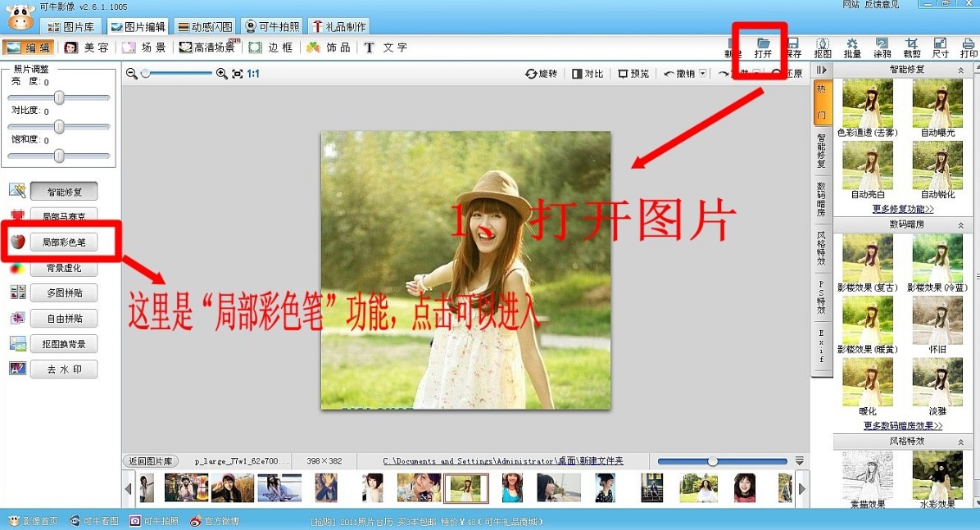This screenshot has height=530, width=980.
Task: Collapse the 数码暗房 panel section
Action: (x=960, y=224)
